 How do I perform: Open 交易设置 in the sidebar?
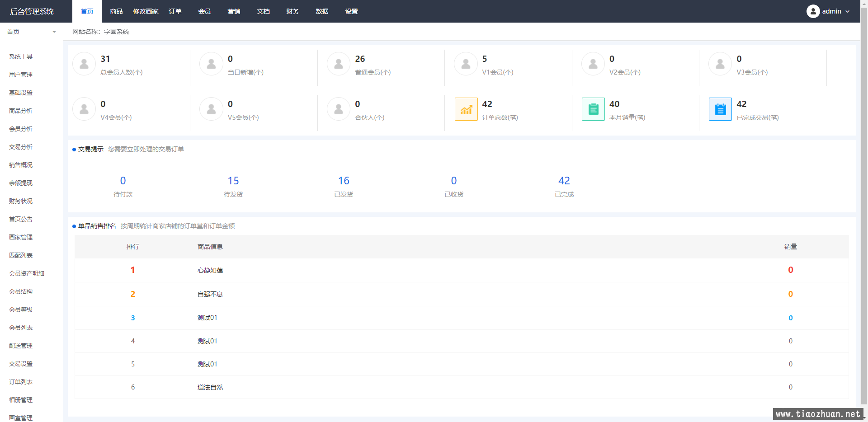21,364
